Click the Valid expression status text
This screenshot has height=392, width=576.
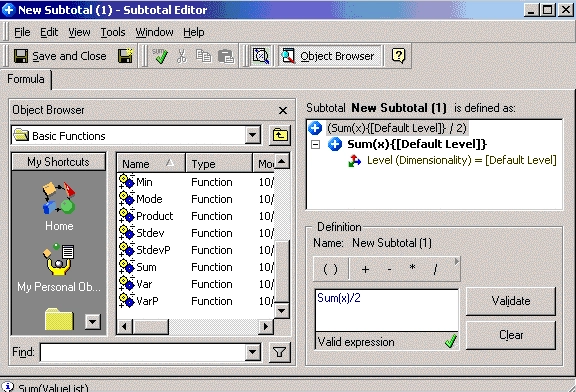pos(356,342)
